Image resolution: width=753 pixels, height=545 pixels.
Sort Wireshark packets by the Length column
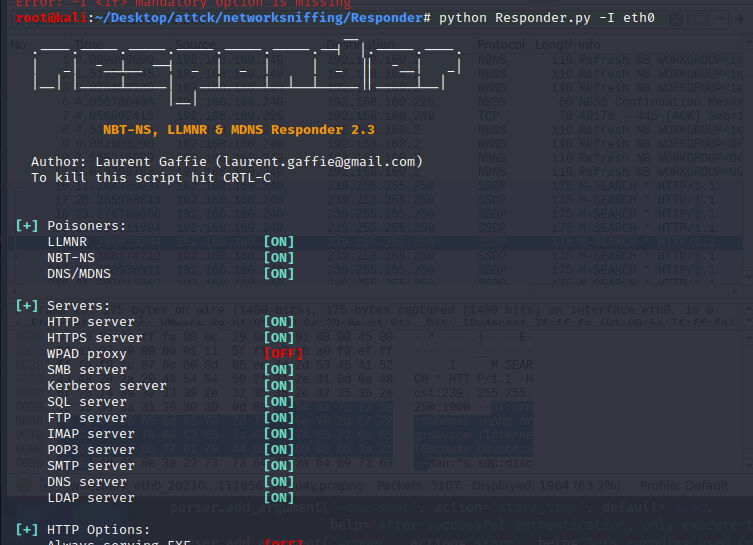[554, 45]
